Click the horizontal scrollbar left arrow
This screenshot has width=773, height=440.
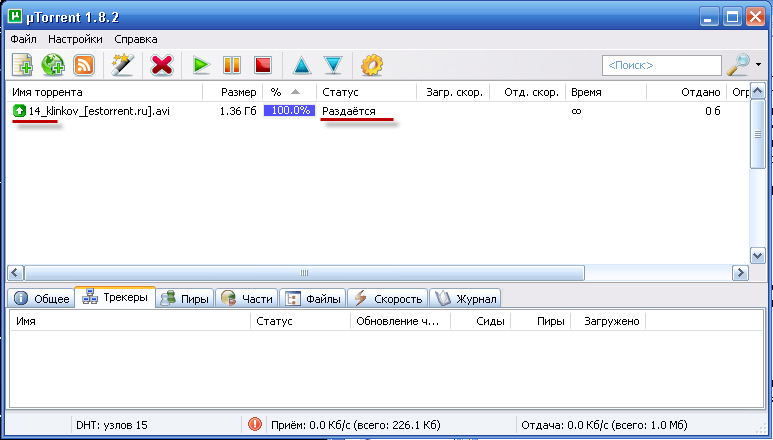15,272
